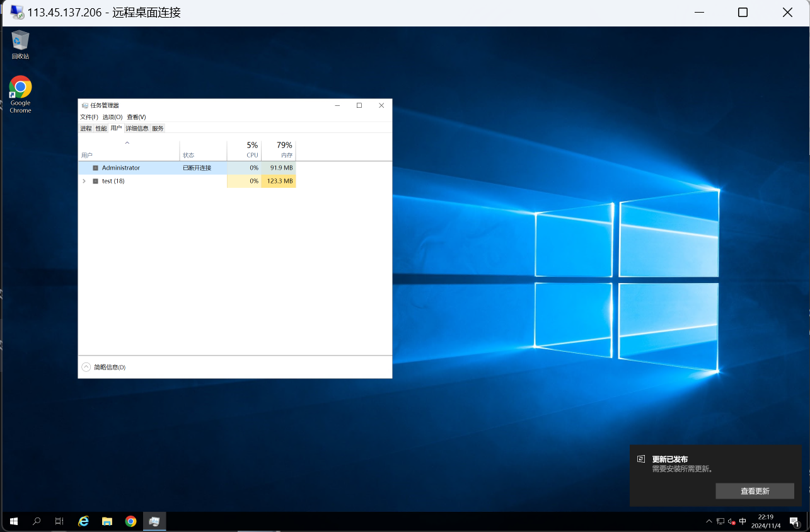This screenshot has height=532, width=810.
Task: Click the muted volume tray icon
Action: [x=731, y=521]
